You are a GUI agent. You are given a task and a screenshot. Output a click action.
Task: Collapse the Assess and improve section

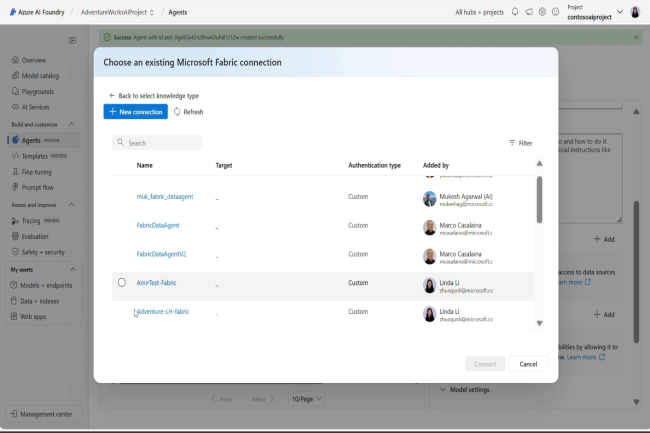(71, 205)
